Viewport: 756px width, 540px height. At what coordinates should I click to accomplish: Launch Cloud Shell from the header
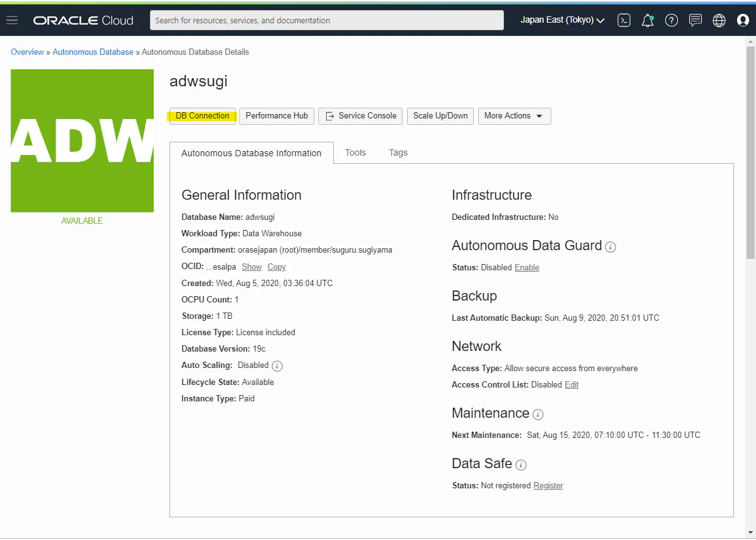click(624, 20)
